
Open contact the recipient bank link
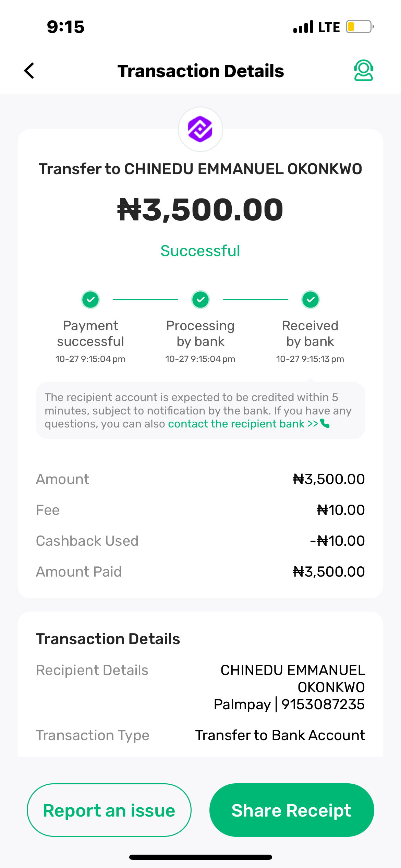(x=243, y=424)
